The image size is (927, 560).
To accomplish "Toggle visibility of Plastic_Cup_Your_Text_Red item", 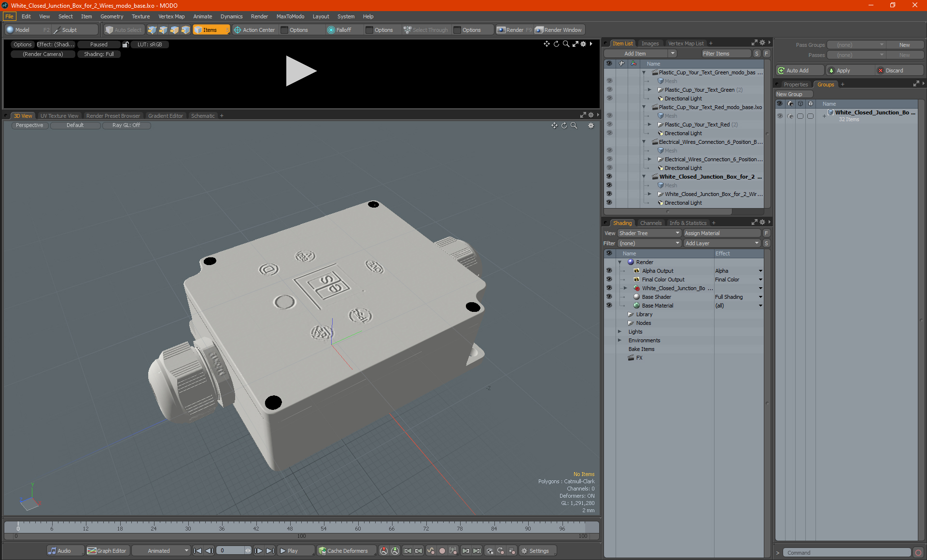I will point(609,125).
